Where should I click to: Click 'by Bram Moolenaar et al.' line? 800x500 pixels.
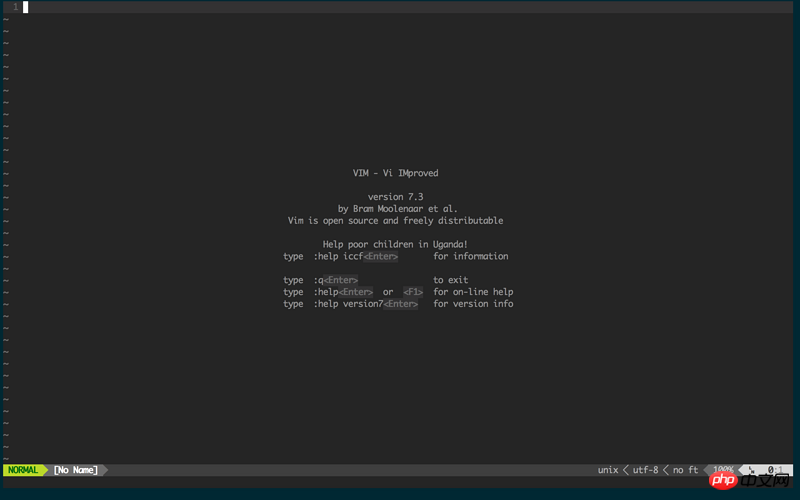click(x=397, y=209)
